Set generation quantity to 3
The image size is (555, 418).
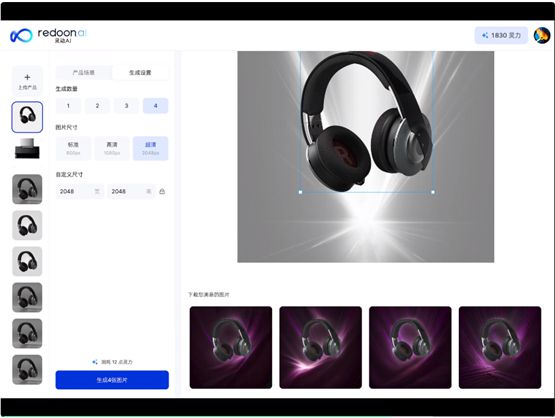(x=126, y=106)
